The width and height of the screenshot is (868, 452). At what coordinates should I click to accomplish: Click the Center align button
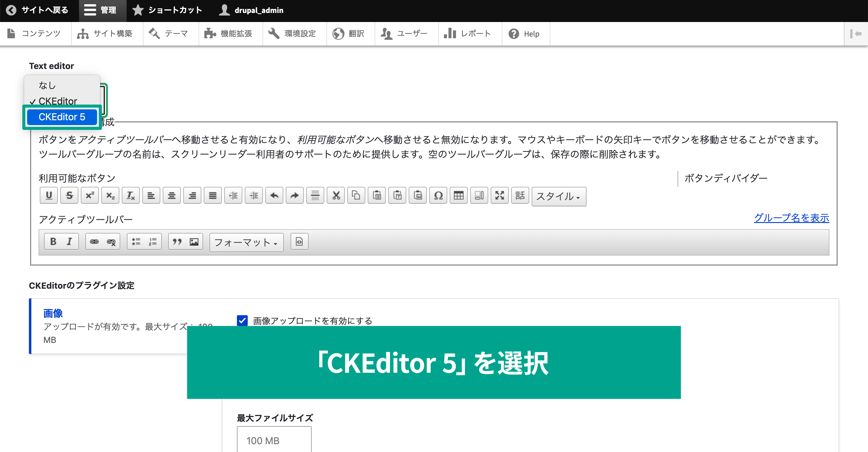click(172, 195)
